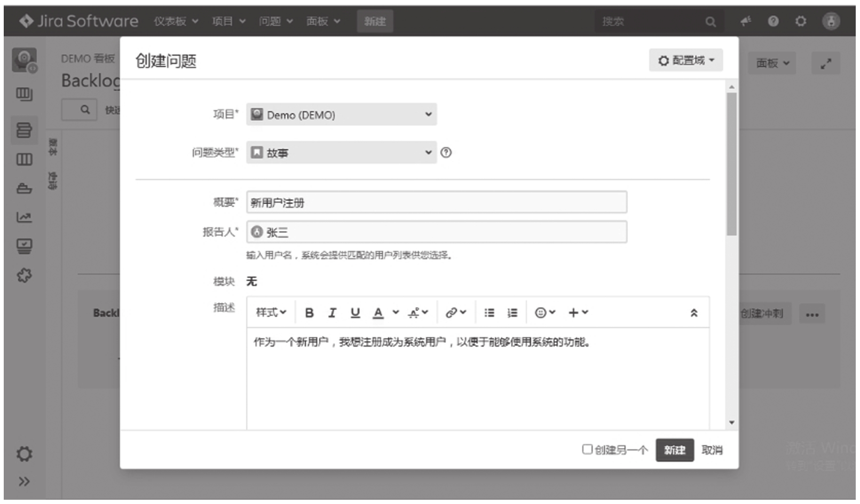Open the releases ship icon
This screenshot has height=504, width=860.
pos(24,188)
